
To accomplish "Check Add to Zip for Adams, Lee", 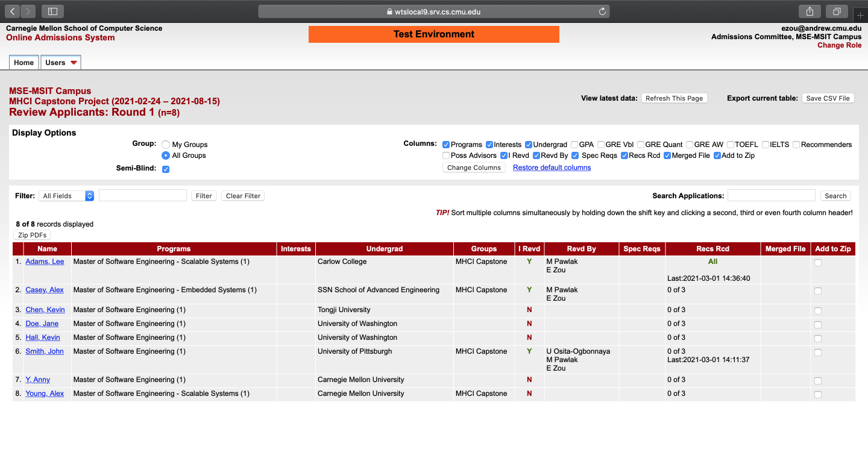I will click(817, 263).
